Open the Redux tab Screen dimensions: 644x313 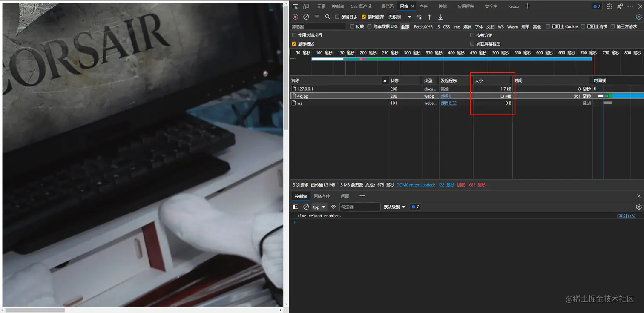[x=514, y=6]
